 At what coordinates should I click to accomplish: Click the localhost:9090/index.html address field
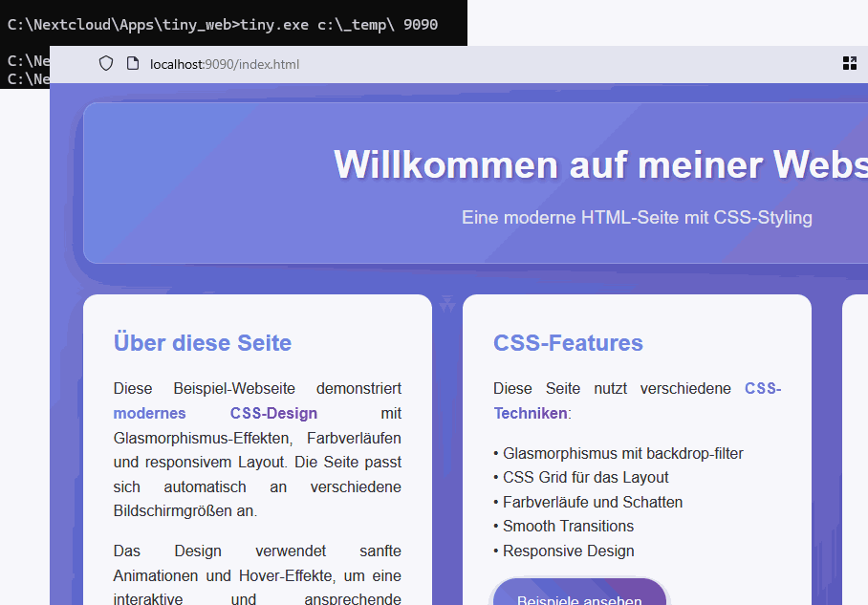(x=225, y=64)
